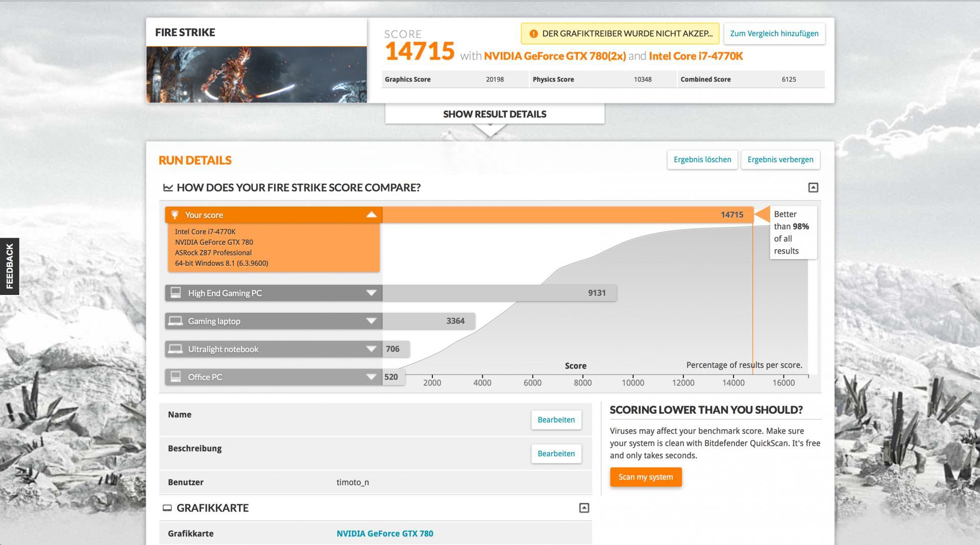Click the chart icon beside the score comparison heading
The height and width of the screenshot is (545, 980).
[x=168, y=187]
